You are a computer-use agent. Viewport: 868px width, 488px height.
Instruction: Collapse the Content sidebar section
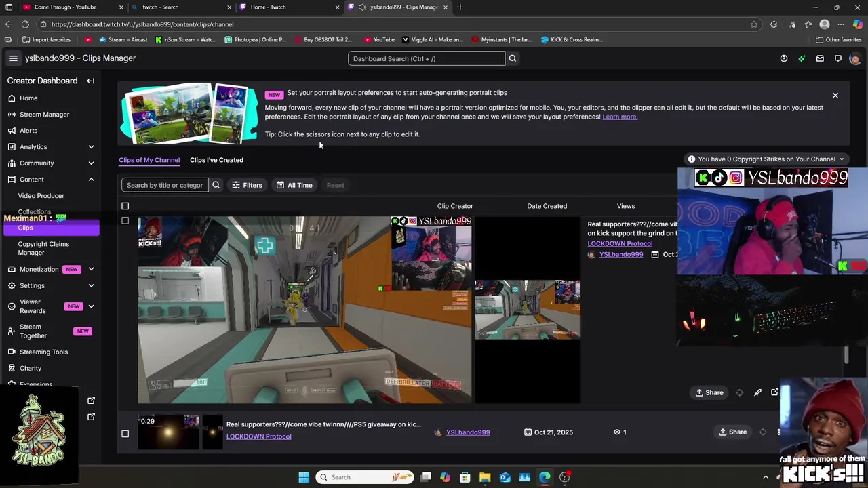(x=91, y=180)
